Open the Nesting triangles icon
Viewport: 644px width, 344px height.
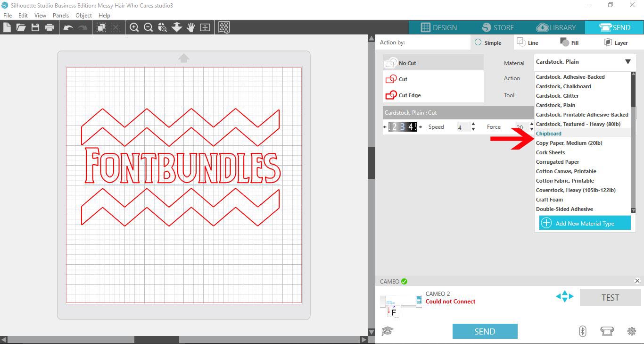tap(224, 27)
